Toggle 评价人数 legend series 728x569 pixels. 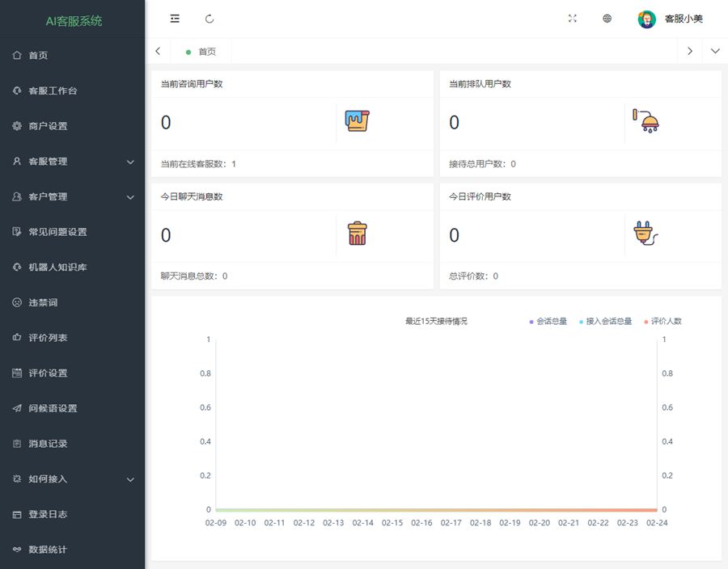[x=662, y=321]
